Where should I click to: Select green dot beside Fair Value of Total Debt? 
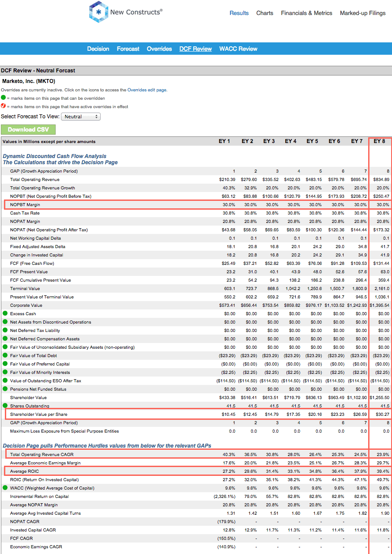click(5, 356)
